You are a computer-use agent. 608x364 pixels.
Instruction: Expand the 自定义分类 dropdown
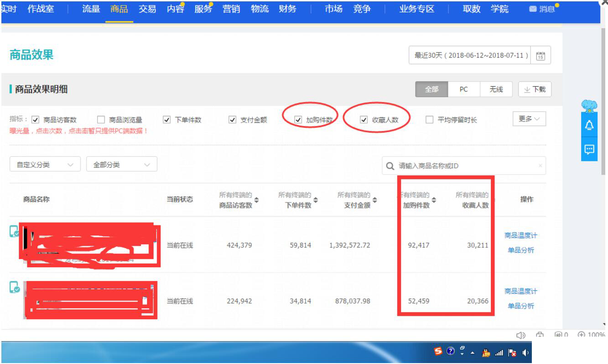[x=44, y=164]
